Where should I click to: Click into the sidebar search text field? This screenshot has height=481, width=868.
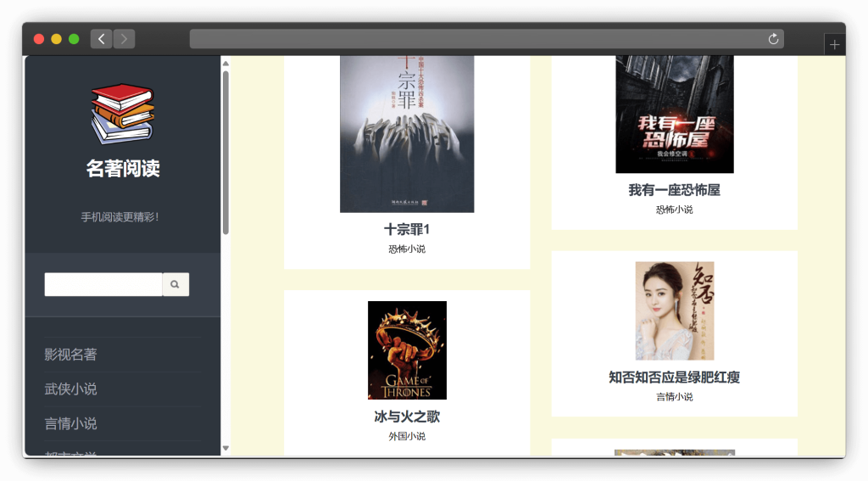pos(103,284)
